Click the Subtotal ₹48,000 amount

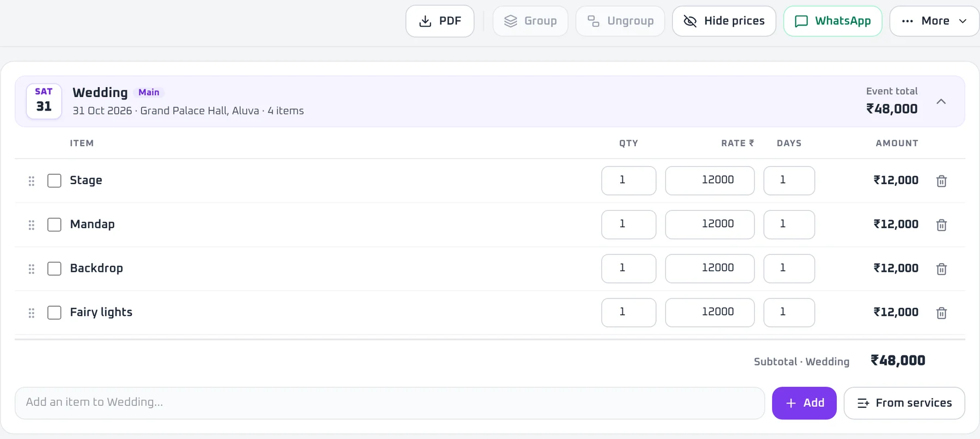pos(898,361)
